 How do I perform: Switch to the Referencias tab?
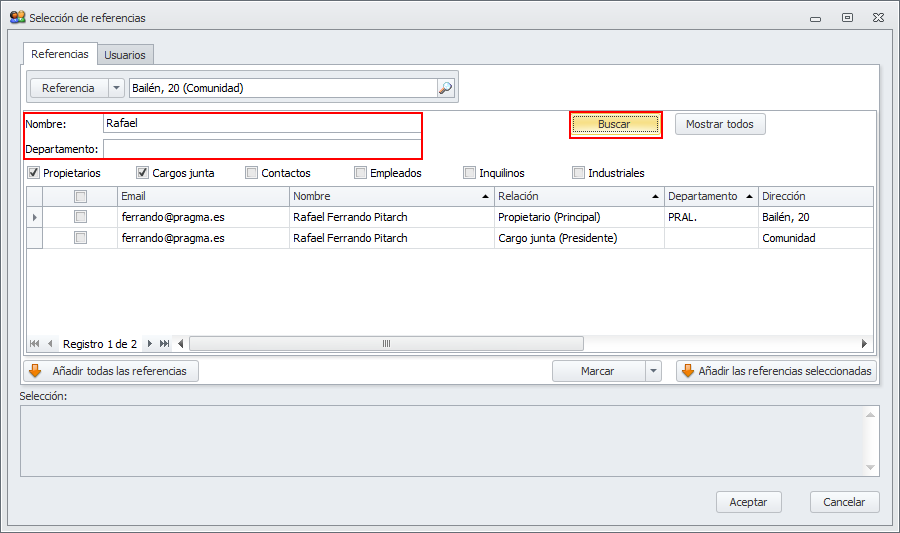[60, 54]
